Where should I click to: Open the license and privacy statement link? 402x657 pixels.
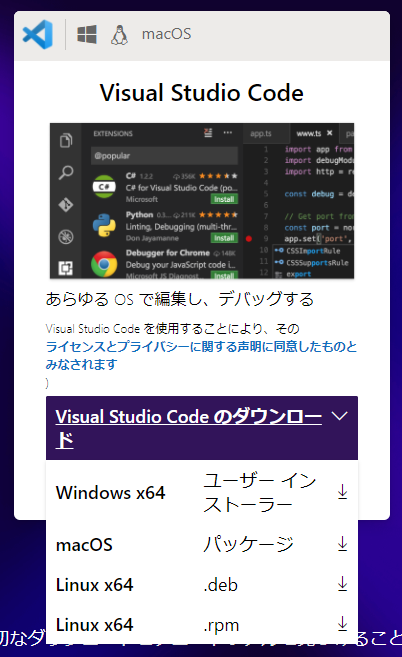(201, 355)
